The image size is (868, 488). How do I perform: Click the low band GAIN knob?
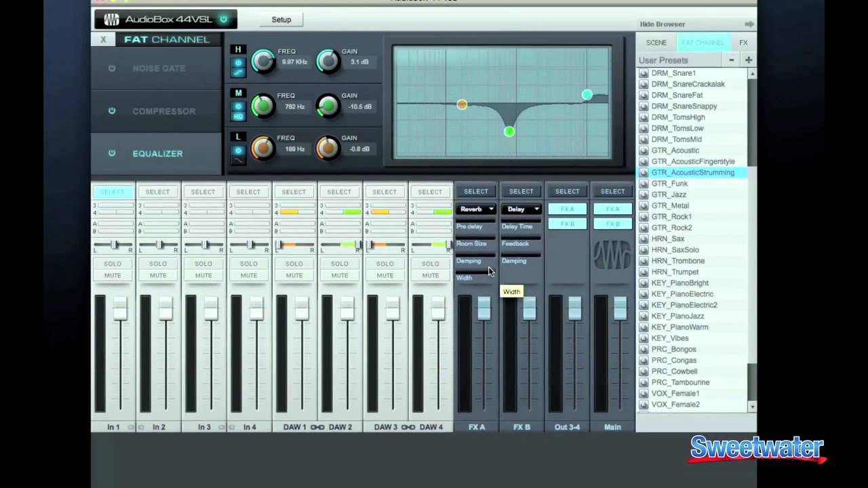point(328,148)
